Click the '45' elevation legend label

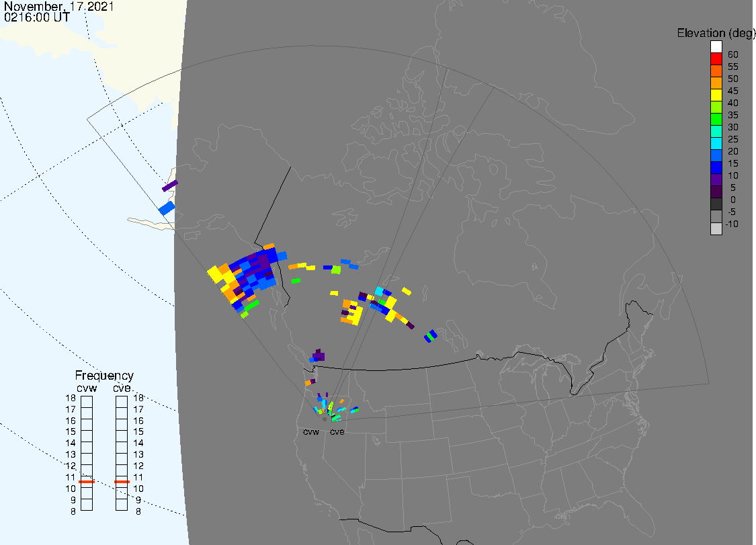pyautogui.click(x=733, y=91)
